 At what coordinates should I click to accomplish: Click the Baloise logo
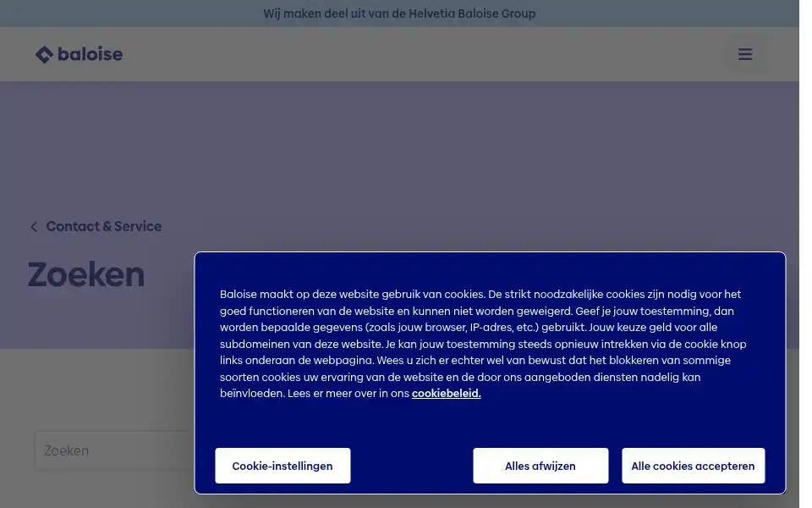(x=80, y=54)
